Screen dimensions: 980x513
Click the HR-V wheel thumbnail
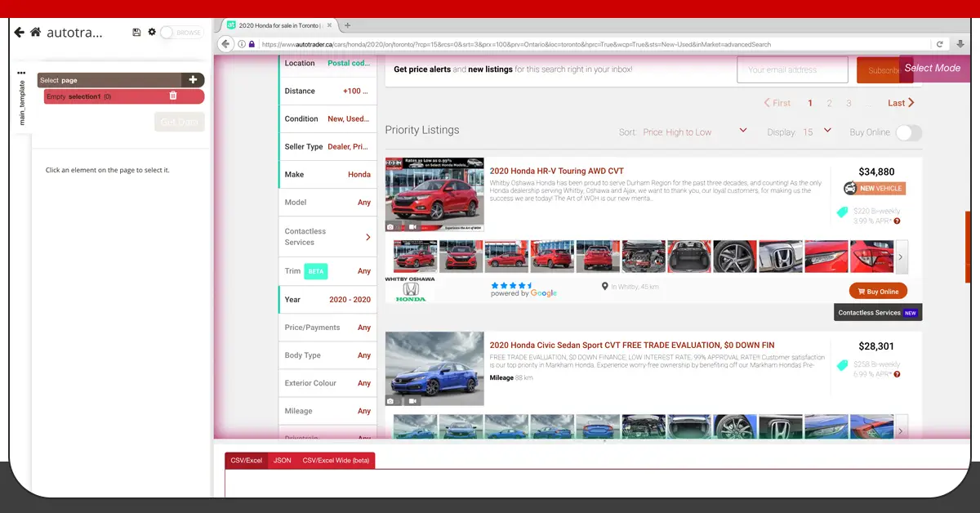pyautogui.click(x=734, y=256)
